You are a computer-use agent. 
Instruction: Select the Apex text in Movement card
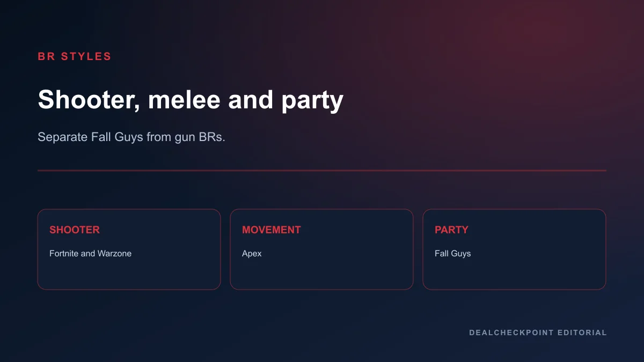[252, 254]
